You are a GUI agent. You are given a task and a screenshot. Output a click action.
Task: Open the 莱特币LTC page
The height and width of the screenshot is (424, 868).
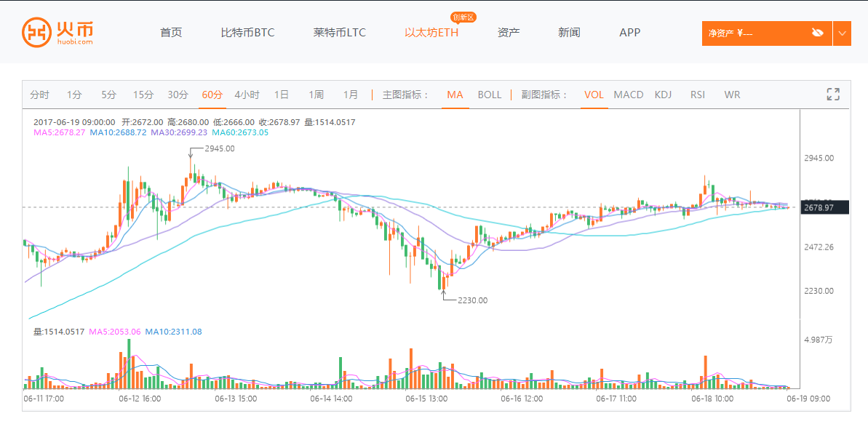pos(340,33)
